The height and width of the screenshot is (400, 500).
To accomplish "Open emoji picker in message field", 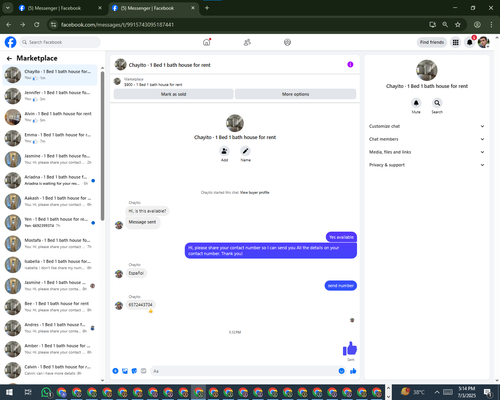I will pyautogui.click(x=341, y=371).
